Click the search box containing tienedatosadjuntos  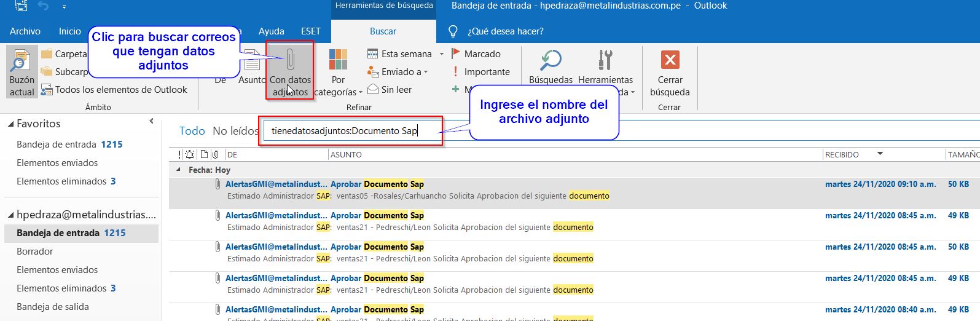[350, 131]
